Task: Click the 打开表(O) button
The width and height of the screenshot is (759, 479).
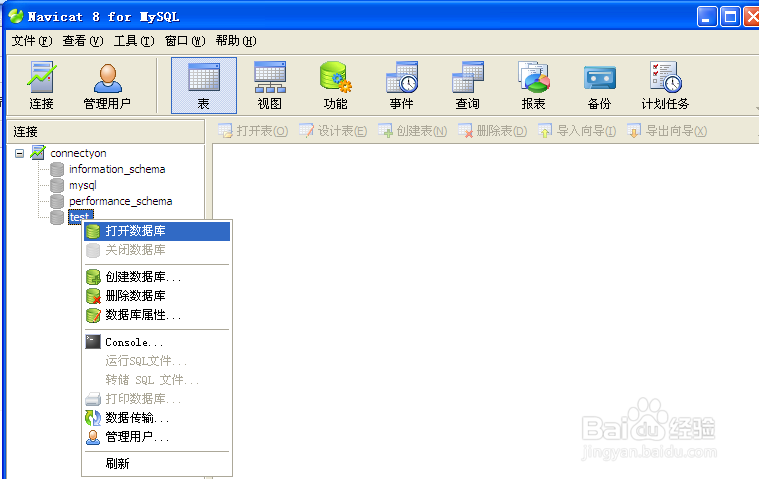Action: click(253, 131)
